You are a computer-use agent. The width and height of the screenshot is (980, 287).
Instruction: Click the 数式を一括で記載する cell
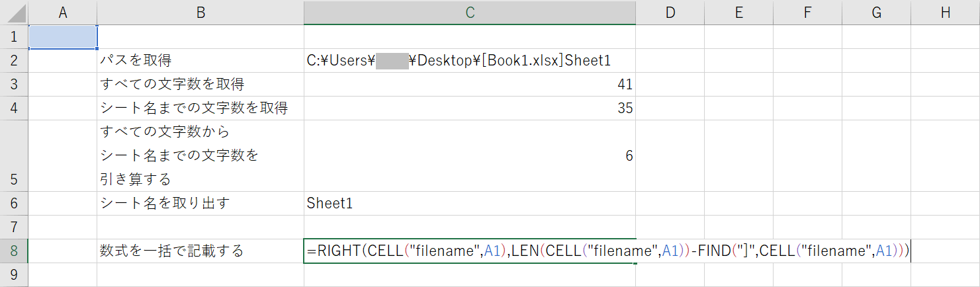200,251
